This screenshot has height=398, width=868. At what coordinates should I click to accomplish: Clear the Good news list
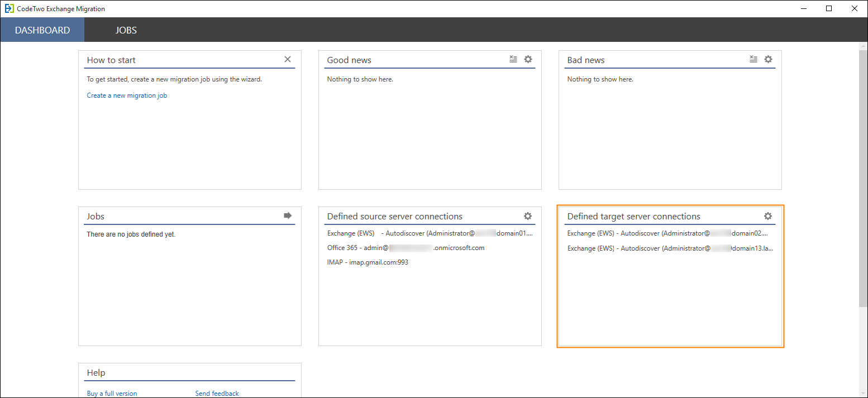click(x=513, y=59)
